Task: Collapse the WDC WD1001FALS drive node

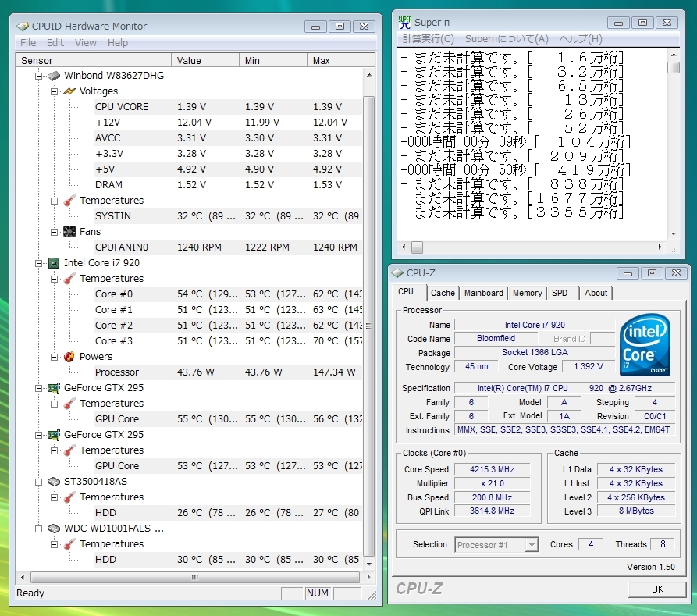Action: (x=39, y=529)
